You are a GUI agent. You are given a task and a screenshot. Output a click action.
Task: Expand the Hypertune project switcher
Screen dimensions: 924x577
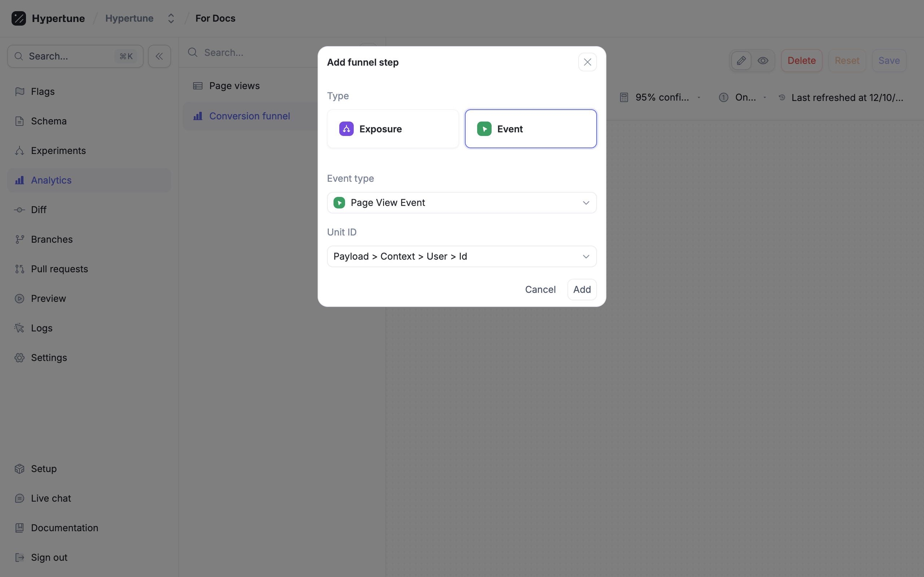171,18
